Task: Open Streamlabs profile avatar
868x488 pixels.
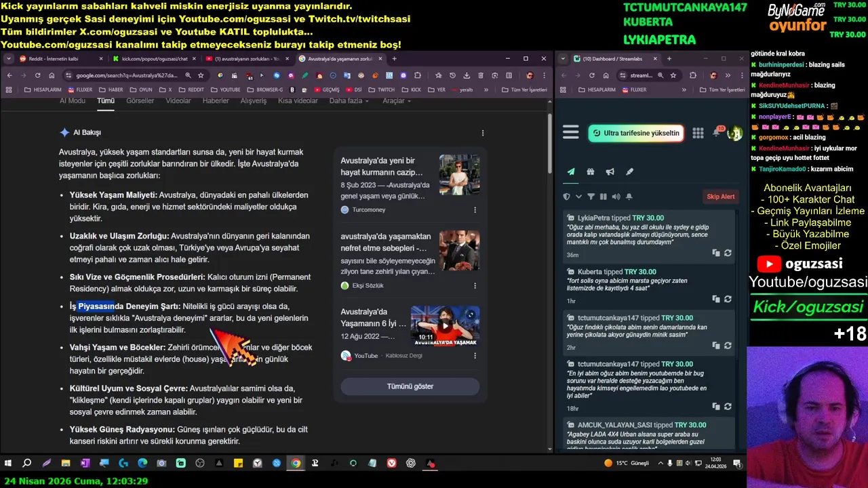Action: 734,134
